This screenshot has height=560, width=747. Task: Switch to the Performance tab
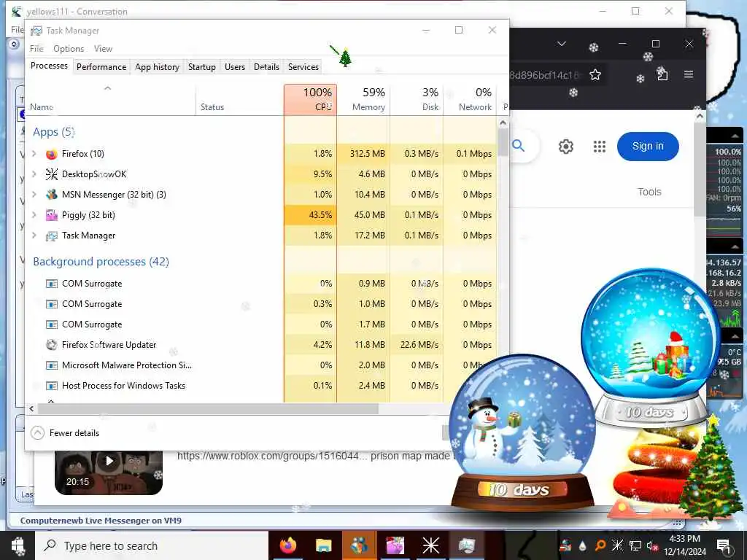click(x=101, y=67)
